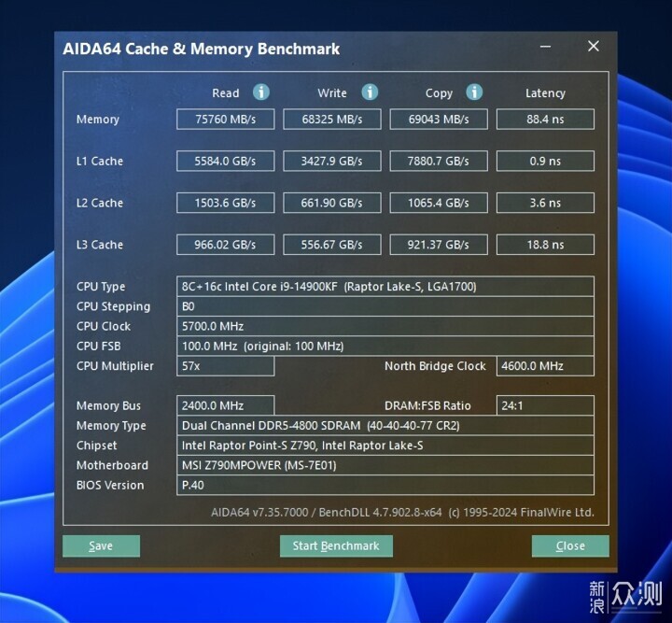
Task: Click the Motherboard label
Action: pyautogui.click(x=112, y=465)
